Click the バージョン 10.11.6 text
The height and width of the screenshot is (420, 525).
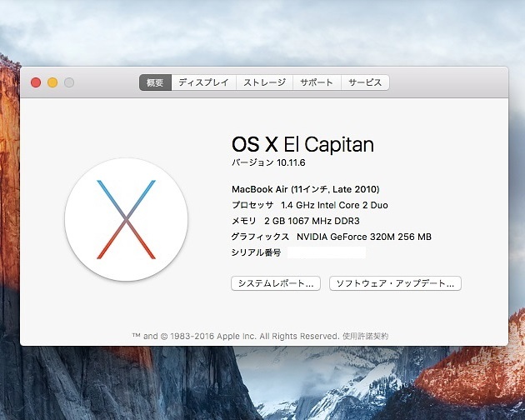(x=268, y=162)
